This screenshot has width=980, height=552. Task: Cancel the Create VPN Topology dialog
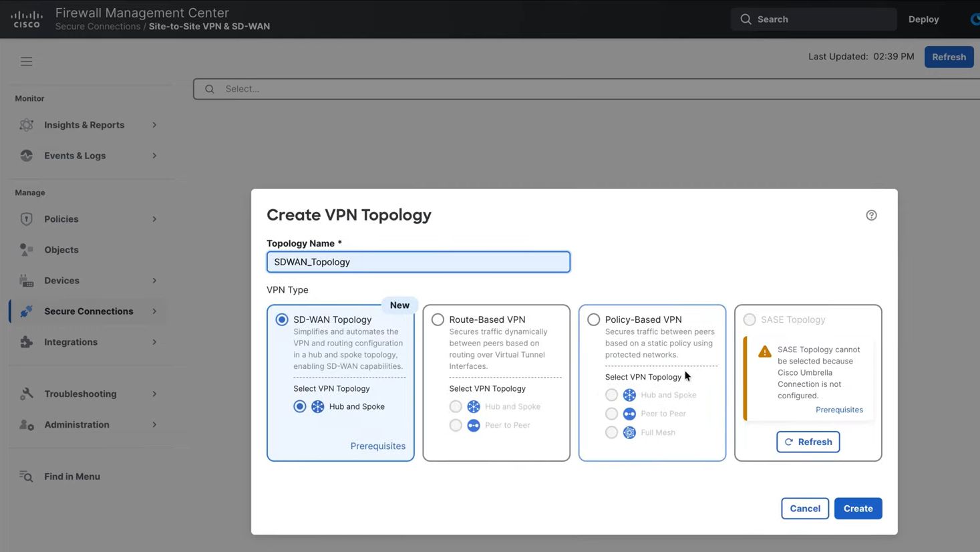pos(804,509)
